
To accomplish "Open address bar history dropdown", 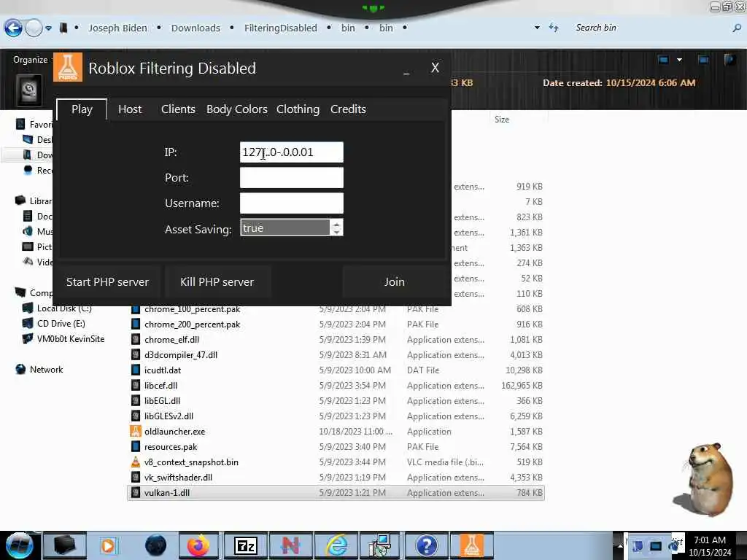I will [x=537, y=28].
